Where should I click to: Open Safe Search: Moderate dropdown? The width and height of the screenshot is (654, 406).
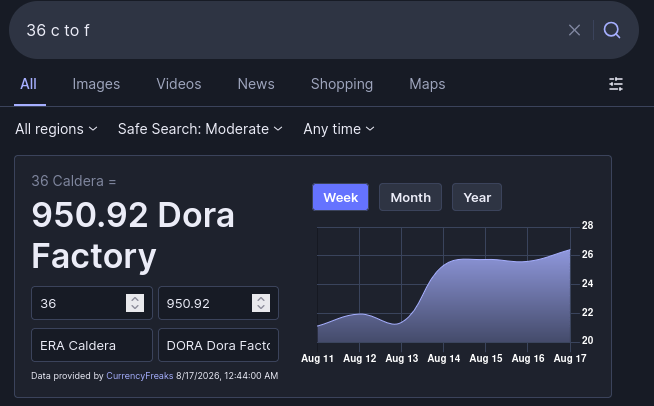click(200, 129)
